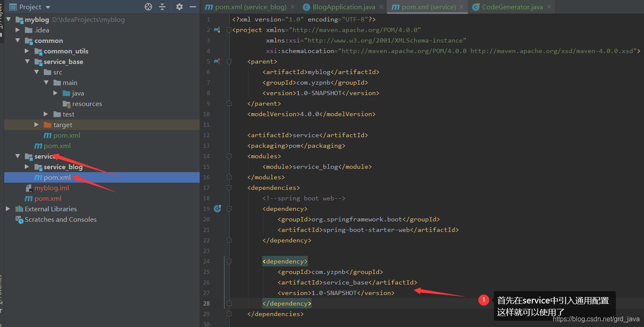Close the pom.xml (service_blog) tab
The height and width of the screenshot is (327, 644).
(x=293, y=7)
